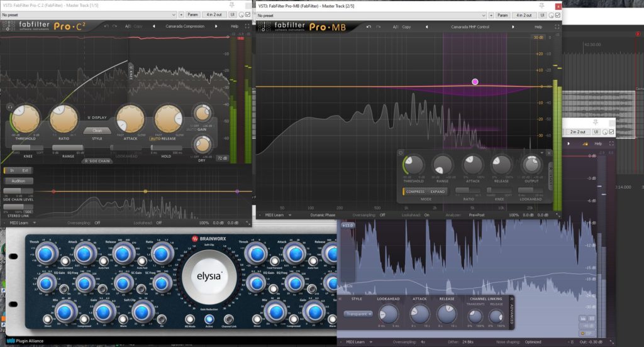Image resolution: width=644 pixels, height=347 pixels.
Task: Click the redo arrow in Pro-MB header
Action: [x=378, y=26]
